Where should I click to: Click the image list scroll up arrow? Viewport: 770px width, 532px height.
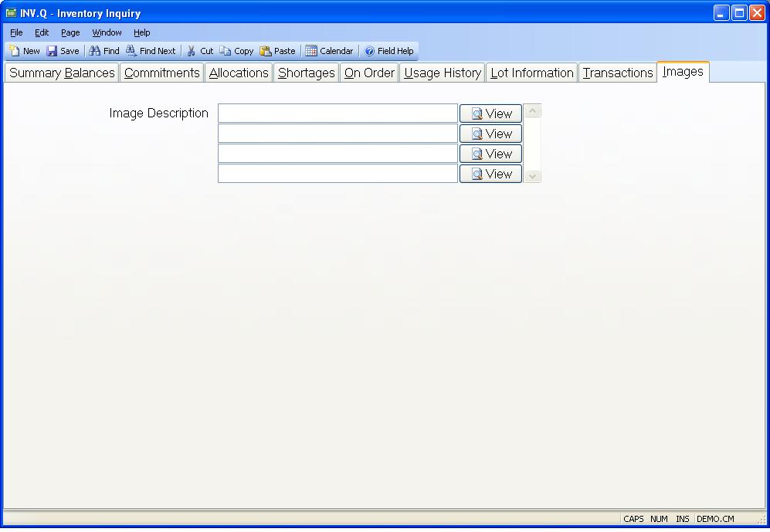pos(532,111)
